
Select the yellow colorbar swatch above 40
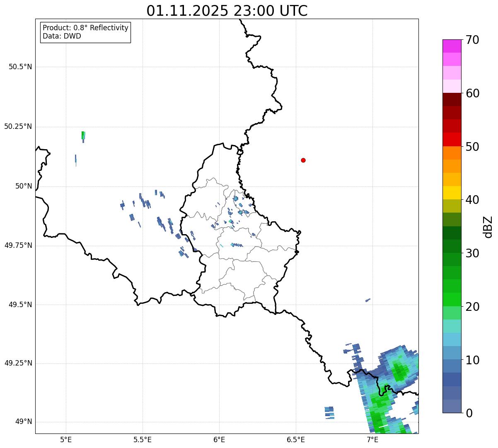pos(452,193)
